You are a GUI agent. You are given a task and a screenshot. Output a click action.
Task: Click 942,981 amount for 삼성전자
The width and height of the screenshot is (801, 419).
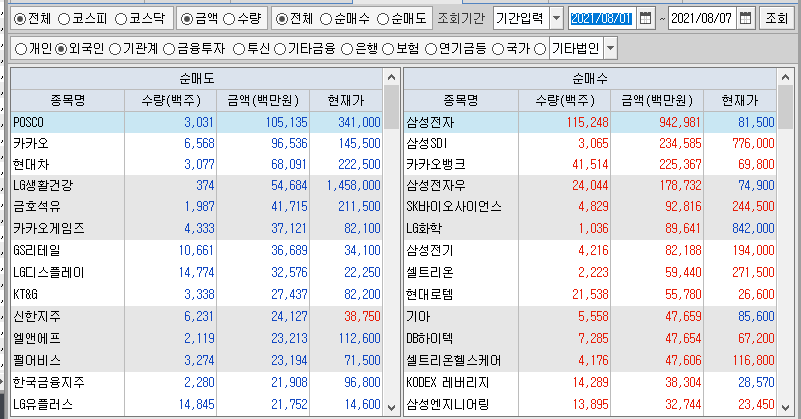pos(680,123)
